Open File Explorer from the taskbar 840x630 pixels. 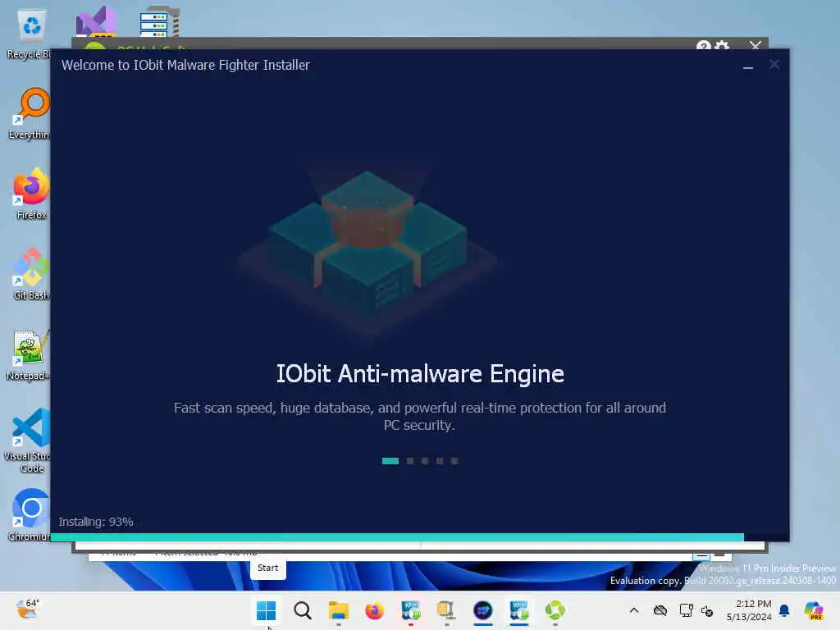(339, 610)
